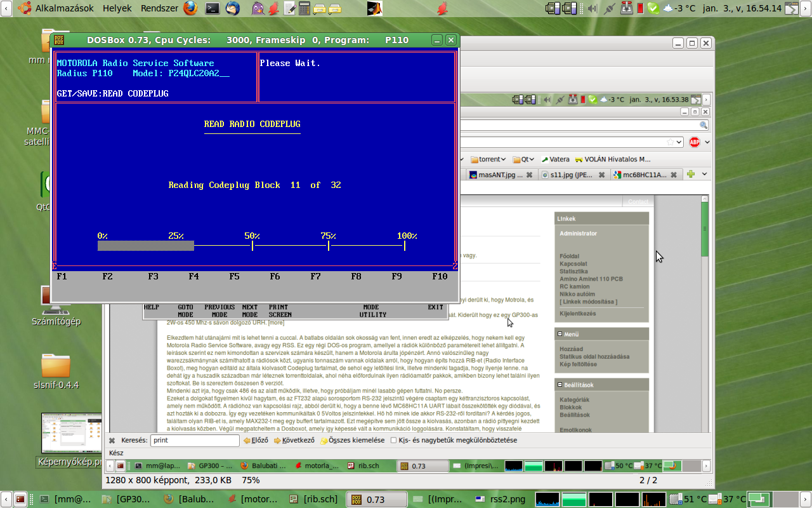Image resolution: width=812 pixels, height=508 pixels.
Task: Click the green shield tray icon
Action: point(653,8)
